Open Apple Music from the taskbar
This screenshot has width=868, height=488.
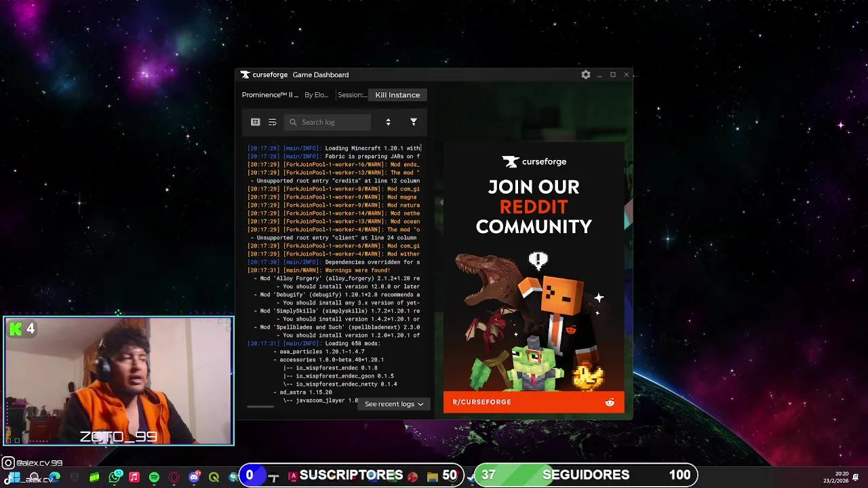(x=134, y=477)
